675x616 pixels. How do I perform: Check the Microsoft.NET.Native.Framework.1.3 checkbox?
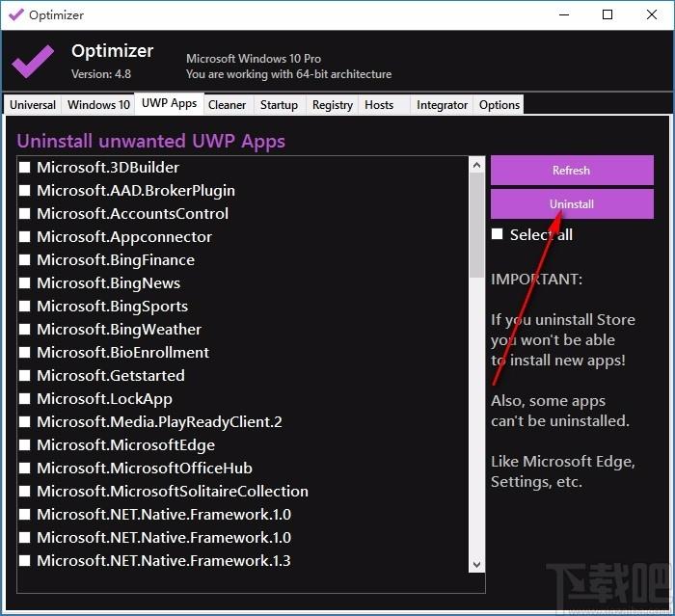25,560
